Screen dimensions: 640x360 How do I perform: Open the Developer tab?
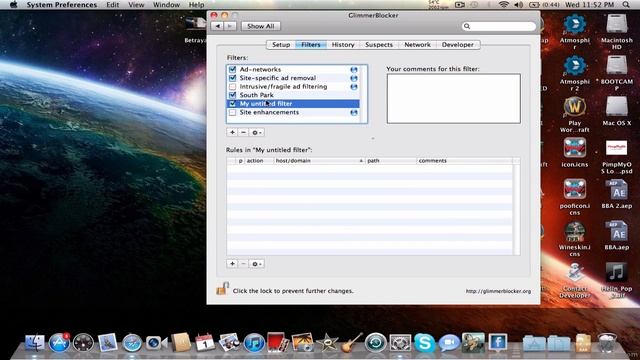coord(458,45)
